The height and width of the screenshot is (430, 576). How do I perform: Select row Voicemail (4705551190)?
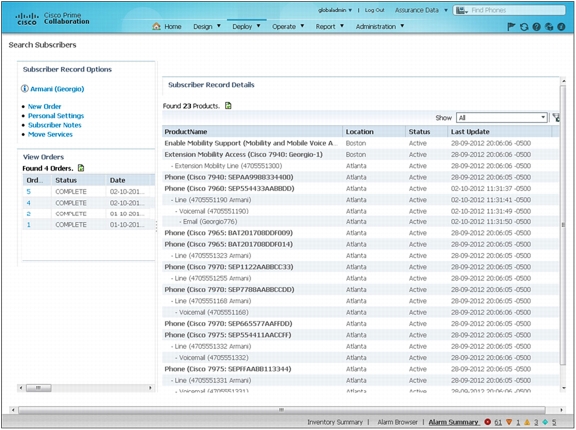[x=361, y=211]
